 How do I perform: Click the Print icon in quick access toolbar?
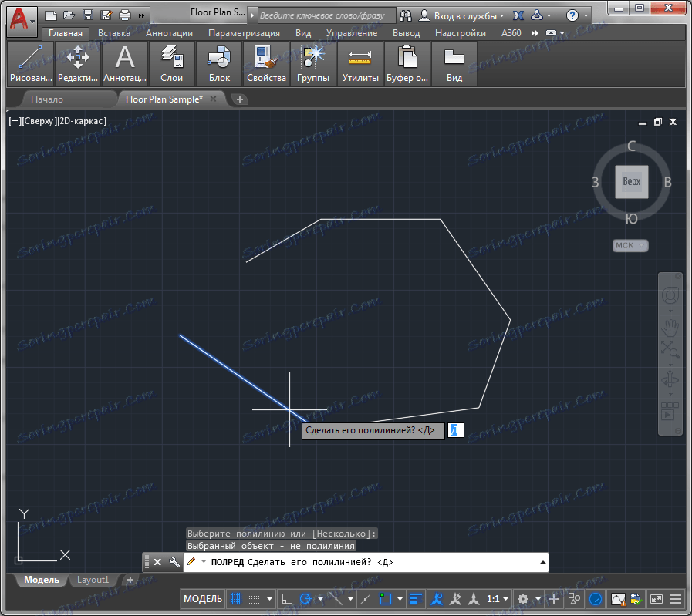pos(124,15)
